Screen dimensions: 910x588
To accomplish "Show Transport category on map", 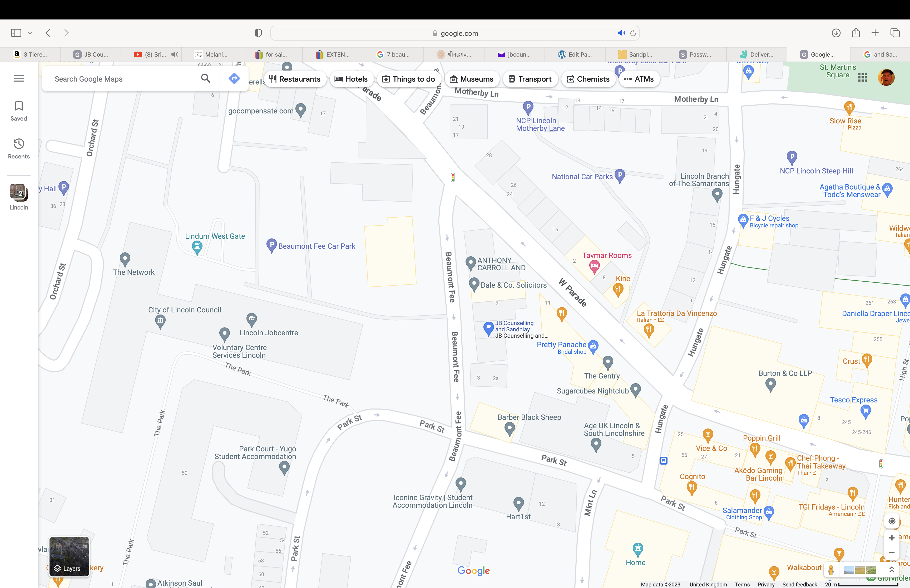I will 530,79.
